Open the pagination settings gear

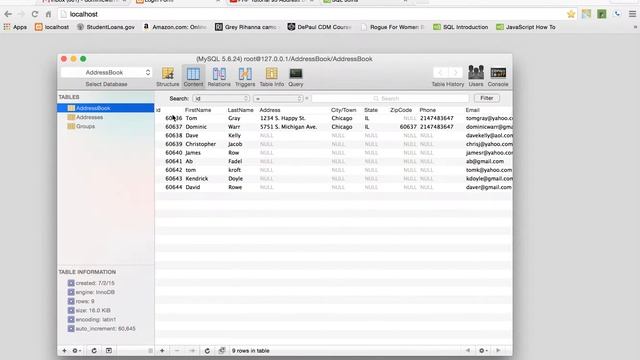(483, 351)
